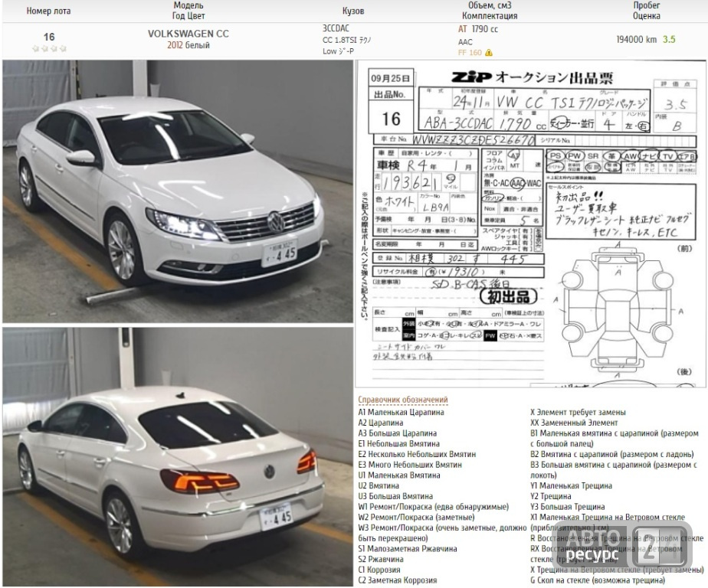Click the AT 1790 cc engine value

coord(477,29)
